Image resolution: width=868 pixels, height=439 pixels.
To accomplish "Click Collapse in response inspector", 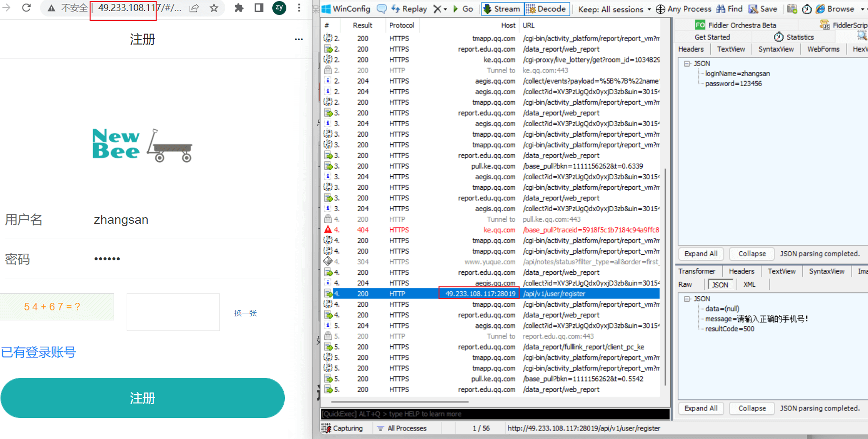I will click(752, 408).
